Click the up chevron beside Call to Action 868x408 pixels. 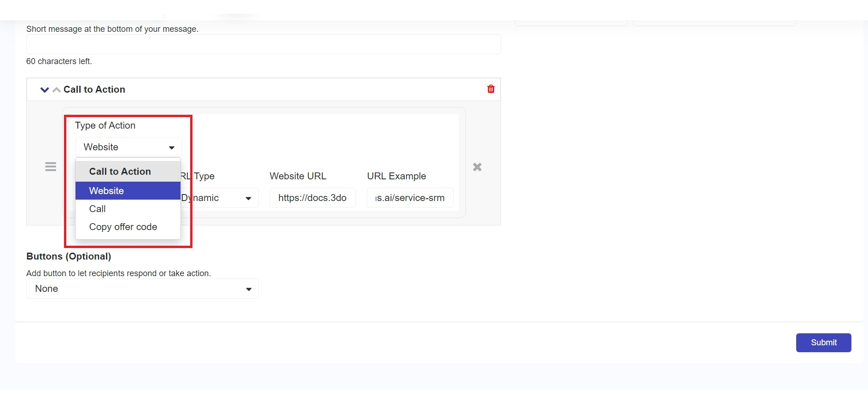(x=56, y=89)
